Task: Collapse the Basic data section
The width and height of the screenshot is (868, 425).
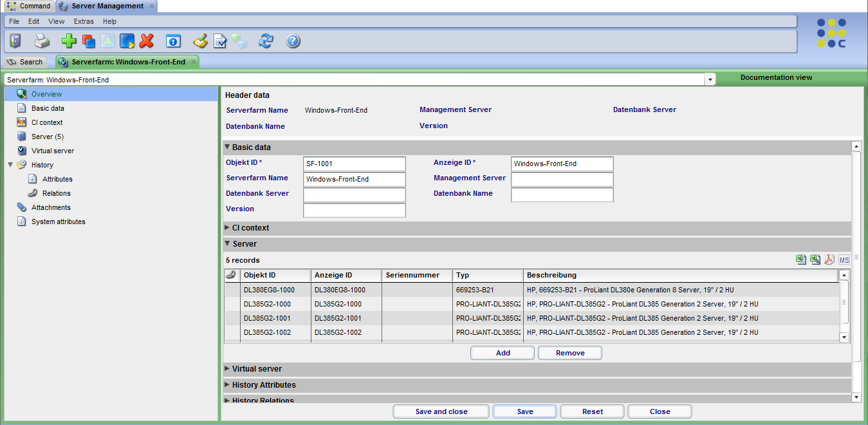Action: (227, 147)
